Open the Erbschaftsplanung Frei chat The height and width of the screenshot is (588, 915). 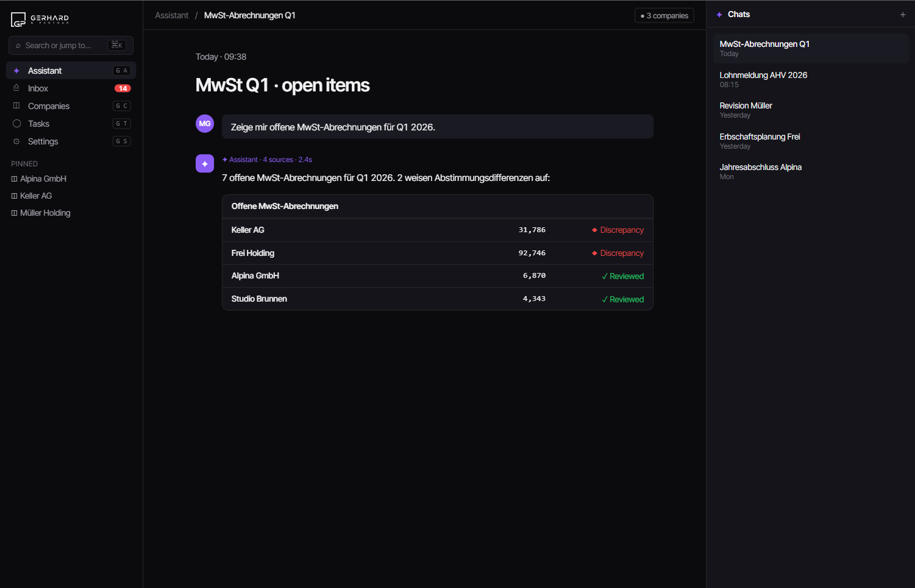811,141
